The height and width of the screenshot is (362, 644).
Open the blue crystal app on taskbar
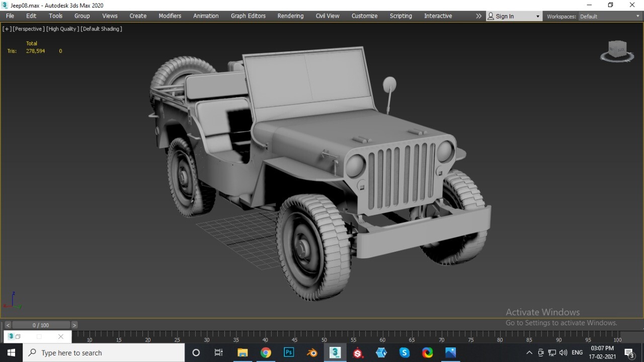coord(381,353)
